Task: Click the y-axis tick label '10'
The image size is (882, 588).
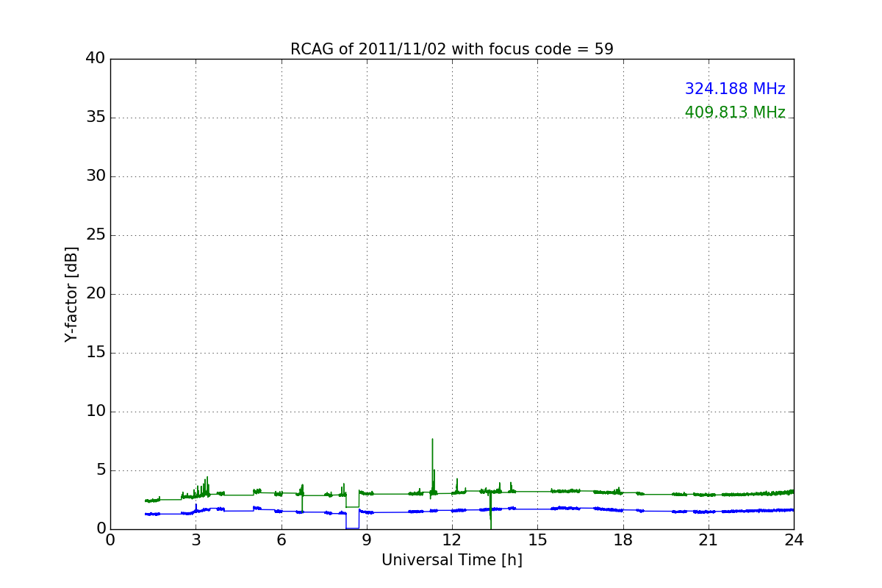Action: pos(96,412)
